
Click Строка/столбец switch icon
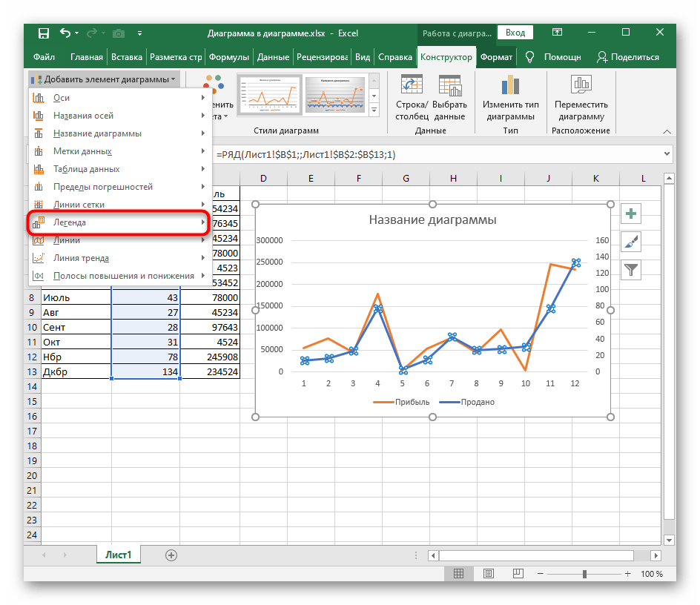click(x=410, y=84)
